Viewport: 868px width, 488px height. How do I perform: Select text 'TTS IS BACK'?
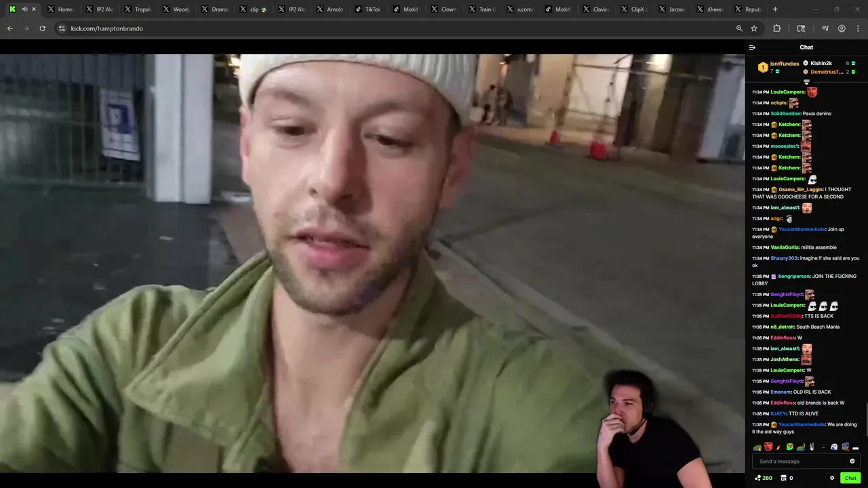818,316
